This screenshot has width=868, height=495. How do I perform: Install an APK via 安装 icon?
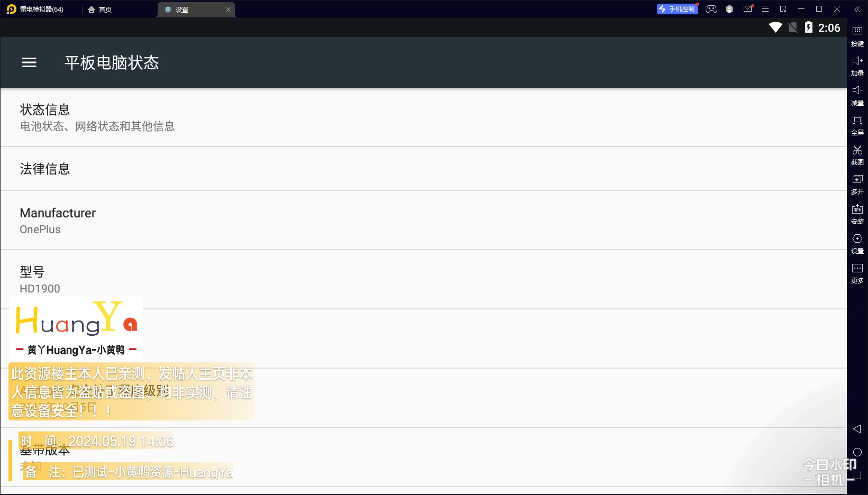pyautogui.click(x=857, y=213)
